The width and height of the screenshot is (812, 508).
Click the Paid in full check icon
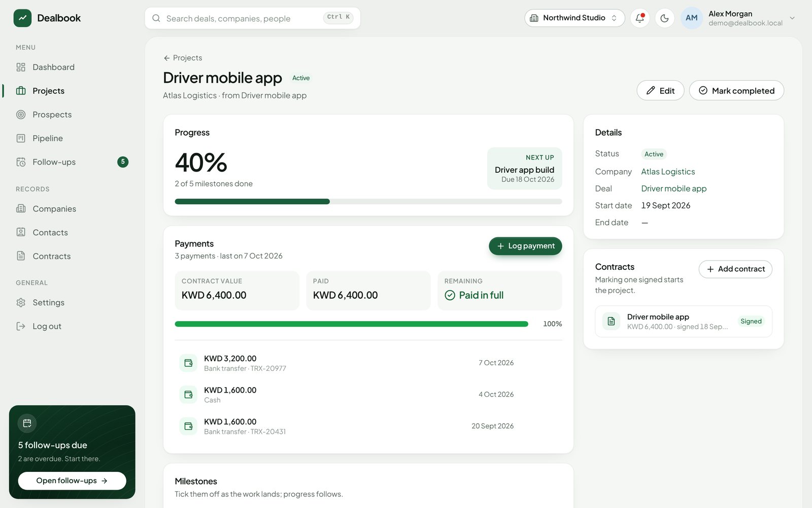[x=450, y=295]
